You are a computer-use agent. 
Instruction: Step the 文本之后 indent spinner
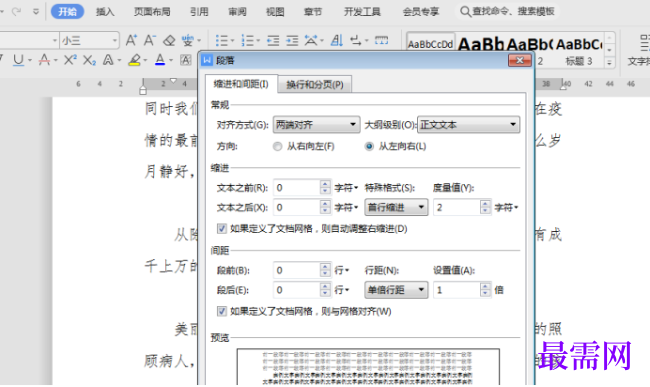point(325,207)
